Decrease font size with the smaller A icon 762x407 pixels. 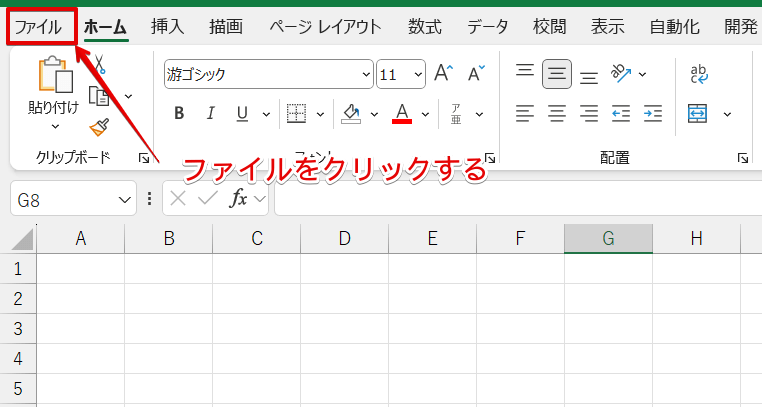pos(476,73)
